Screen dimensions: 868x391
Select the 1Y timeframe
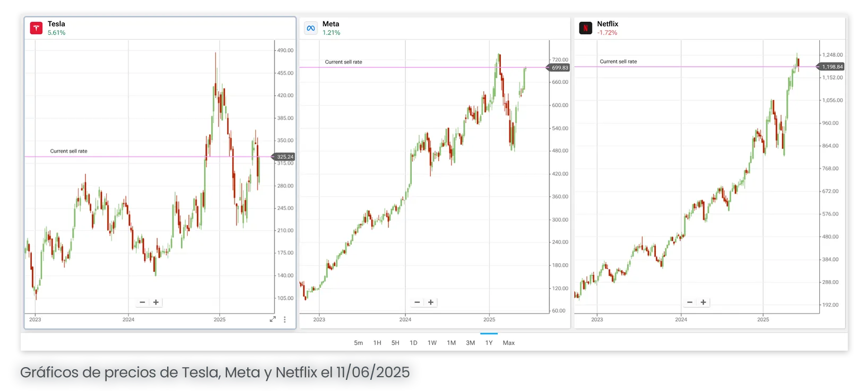click(x=489, y=343)
